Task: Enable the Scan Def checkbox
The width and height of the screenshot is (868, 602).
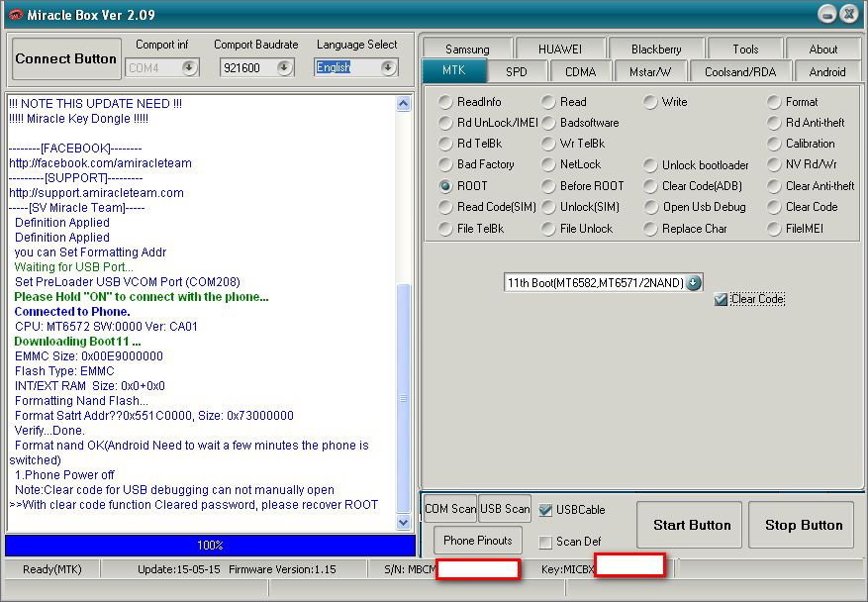Action: tap(545, 542)
